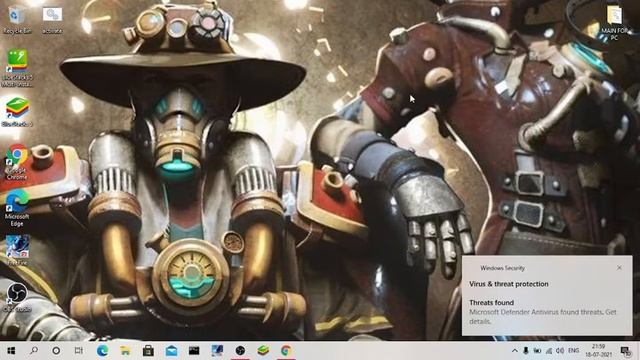
Task: Launch the BlueStacks desktop shortcut
Action: tap(17, 112)
